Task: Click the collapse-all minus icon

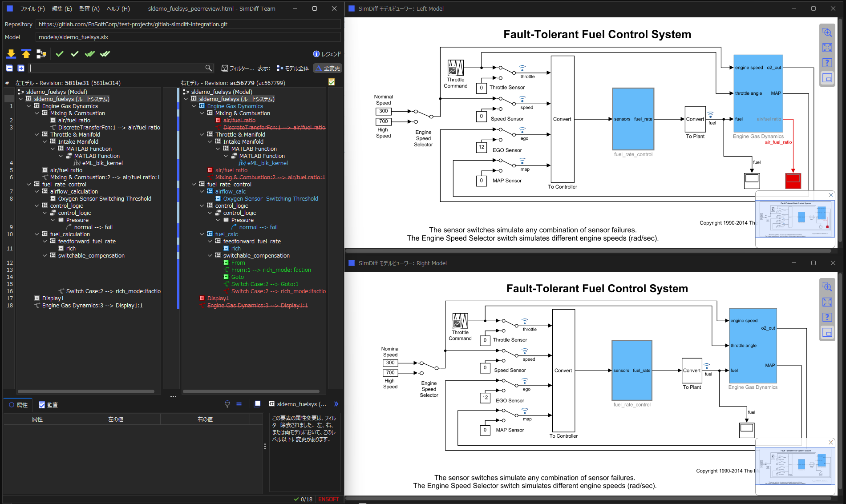Action: pyautogui.click(x=9, y=68)
